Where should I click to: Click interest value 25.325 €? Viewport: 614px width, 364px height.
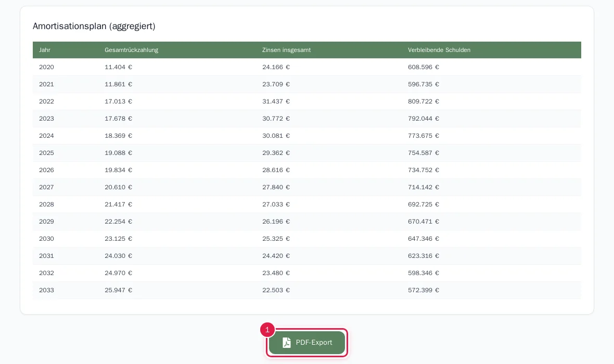[276, 239]
